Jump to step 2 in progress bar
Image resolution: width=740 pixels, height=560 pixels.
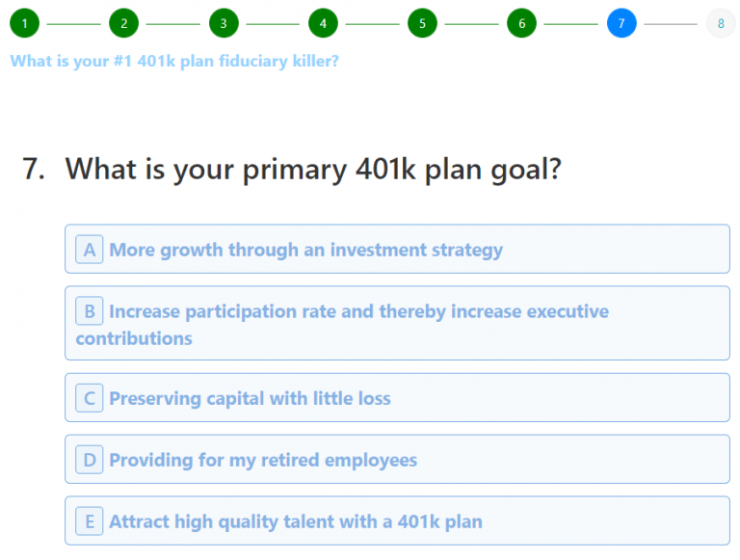[x=124, y=23]
